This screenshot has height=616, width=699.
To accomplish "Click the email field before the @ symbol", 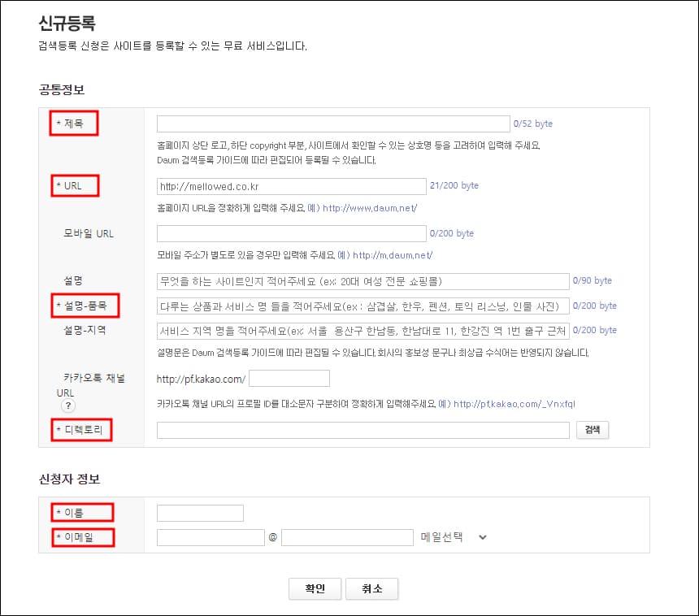I will tap(211, 537).
